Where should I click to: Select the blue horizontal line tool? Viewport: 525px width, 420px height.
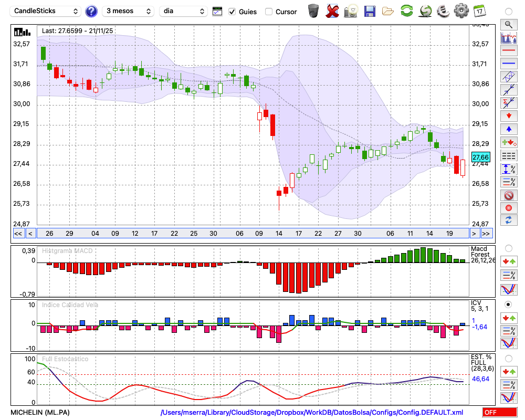tap(508, 64)
